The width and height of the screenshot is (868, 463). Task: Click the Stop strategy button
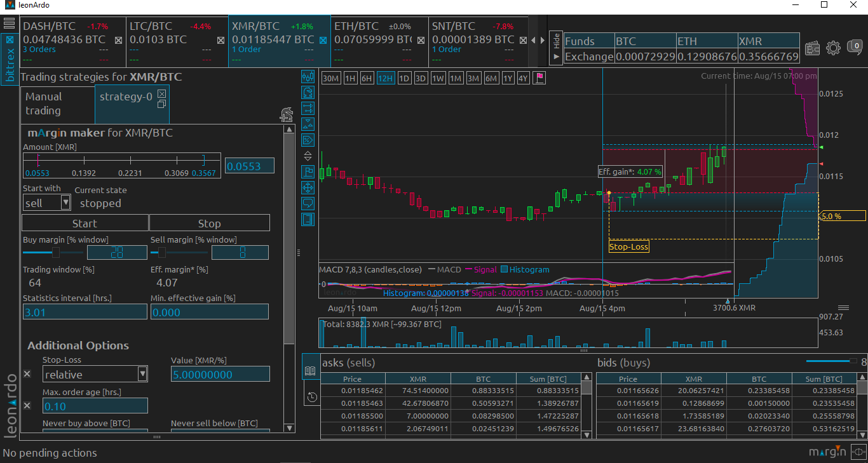209,223
